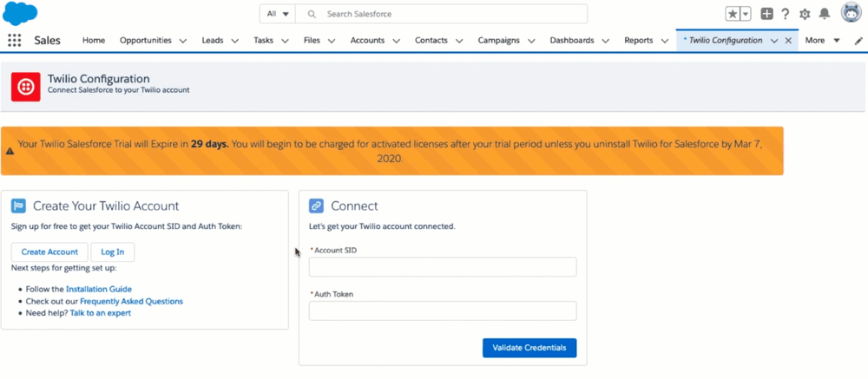Image resolution: width=868 pixels, height=379 pixels.
Task: Click the Create Account button
Action: pos(49,252)
